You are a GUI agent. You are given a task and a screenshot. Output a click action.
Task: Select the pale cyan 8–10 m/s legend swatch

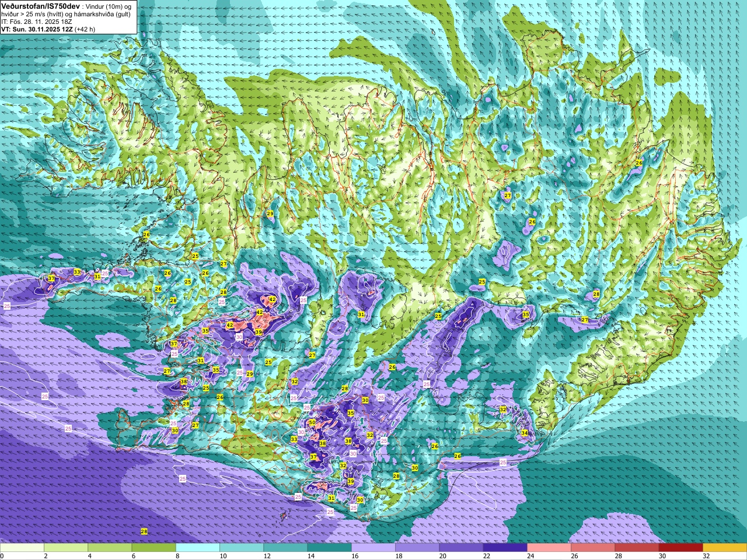pos(198,548)
